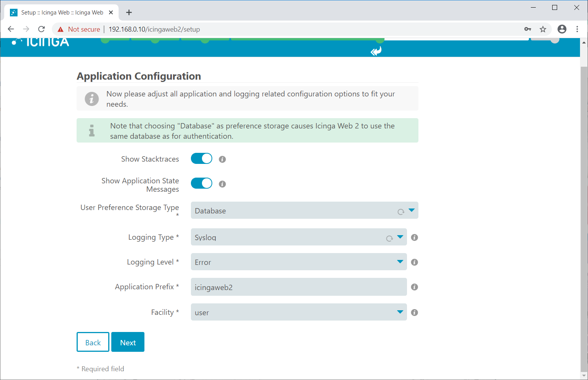Click the Application Configuration heading
The width and height of the screenshot is (588, 380).
139,76
